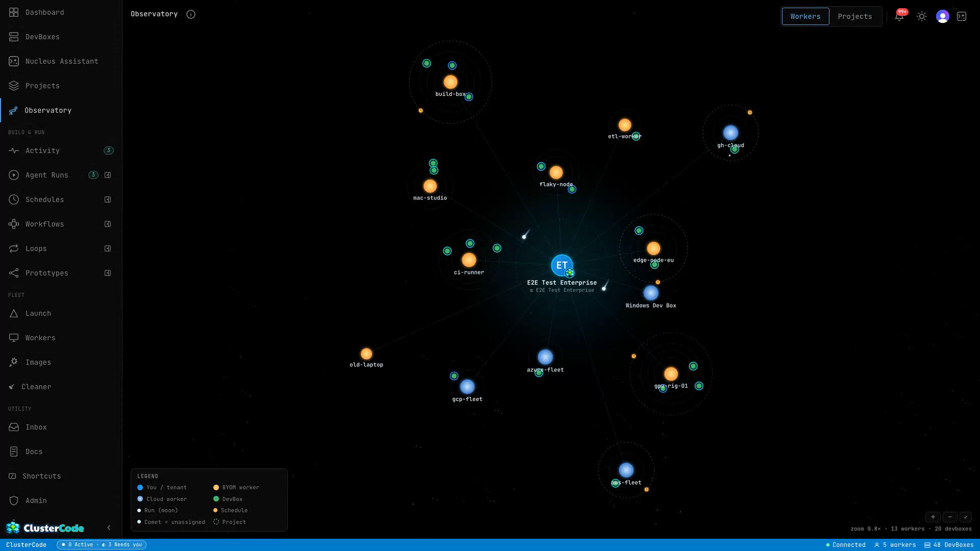Select the build-box worker node
The width and height of the screenshot is (980, 551).
[450, 82]
